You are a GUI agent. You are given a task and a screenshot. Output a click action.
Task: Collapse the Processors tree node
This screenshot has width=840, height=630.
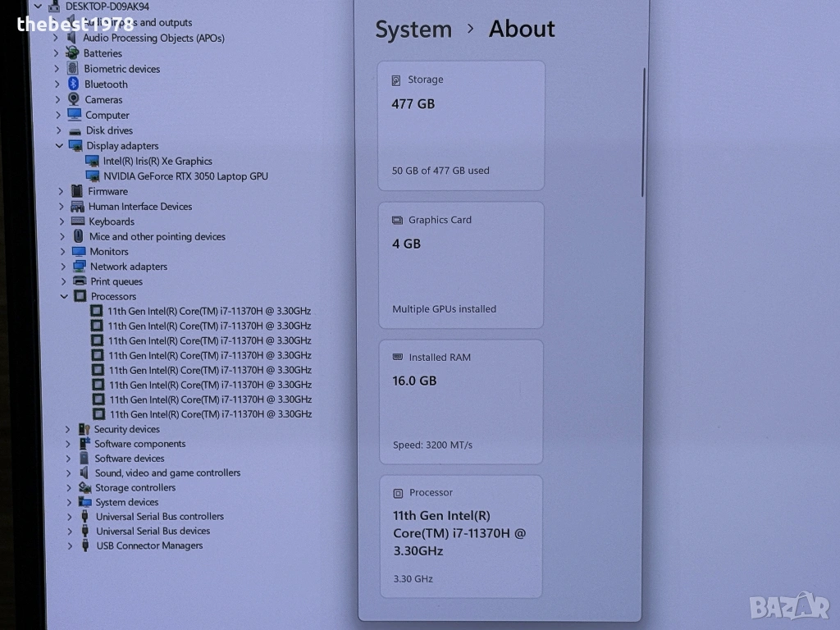click(64, 297)
